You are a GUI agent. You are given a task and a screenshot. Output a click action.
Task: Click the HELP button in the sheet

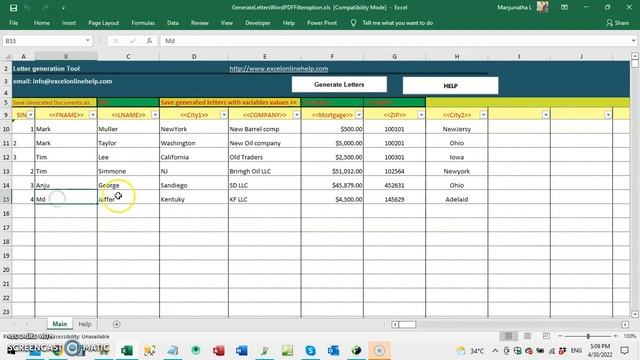tap(450, 86)
